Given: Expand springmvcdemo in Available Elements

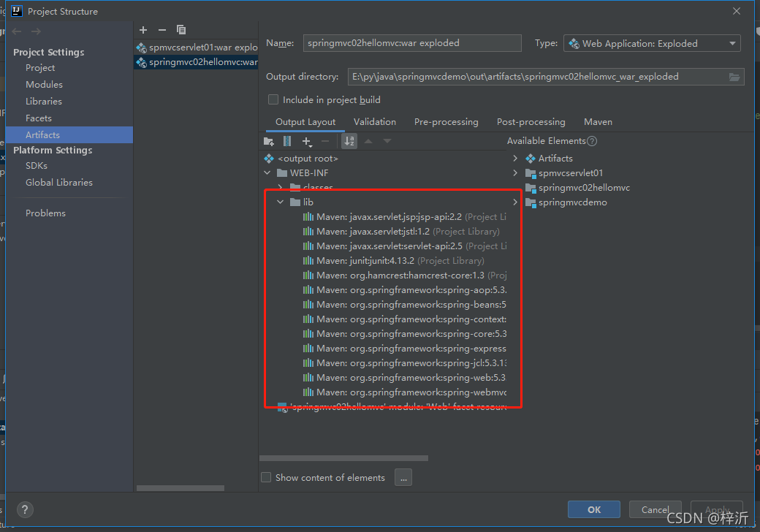Looking at the screenshot, I should 515,202.
